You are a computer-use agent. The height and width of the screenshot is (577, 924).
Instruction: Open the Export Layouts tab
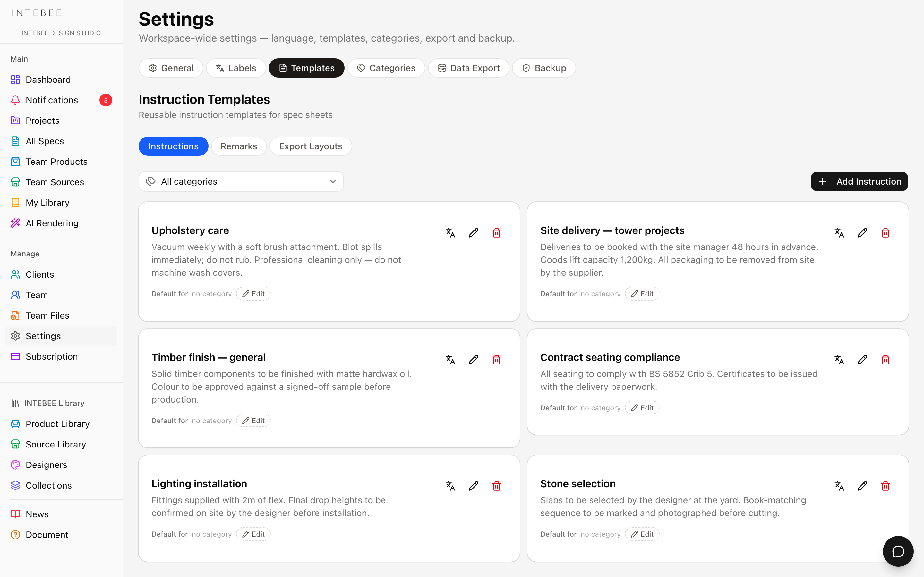coord(311,146)
